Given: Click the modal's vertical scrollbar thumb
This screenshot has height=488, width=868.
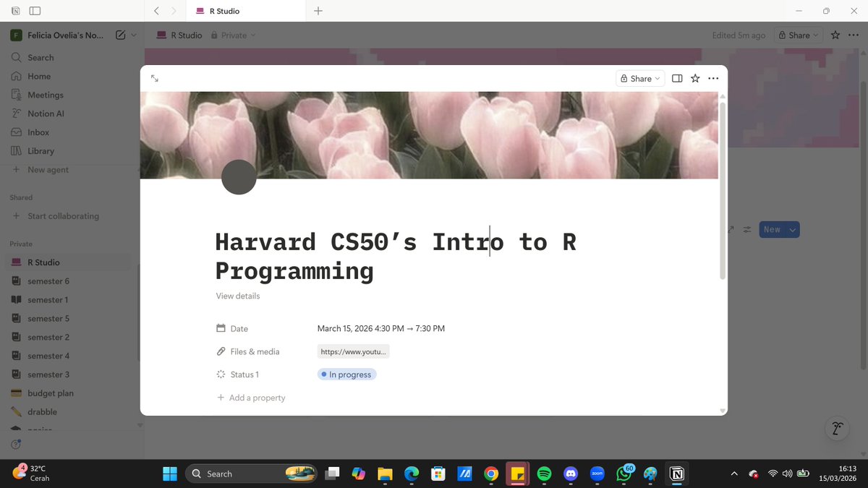Looking at the screenshot, I should tap(722, 190).
